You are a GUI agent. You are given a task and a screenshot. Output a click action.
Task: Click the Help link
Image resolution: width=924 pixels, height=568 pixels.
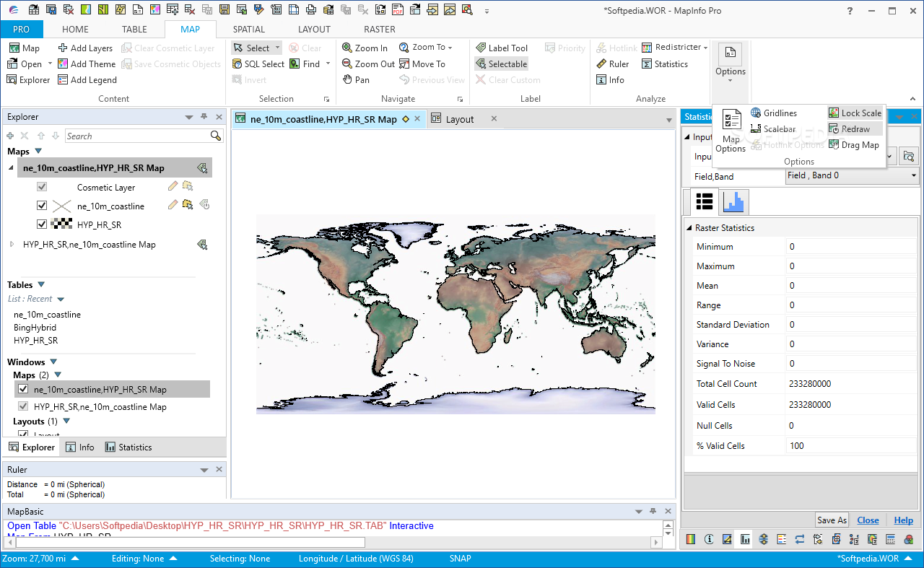[903, 520]
